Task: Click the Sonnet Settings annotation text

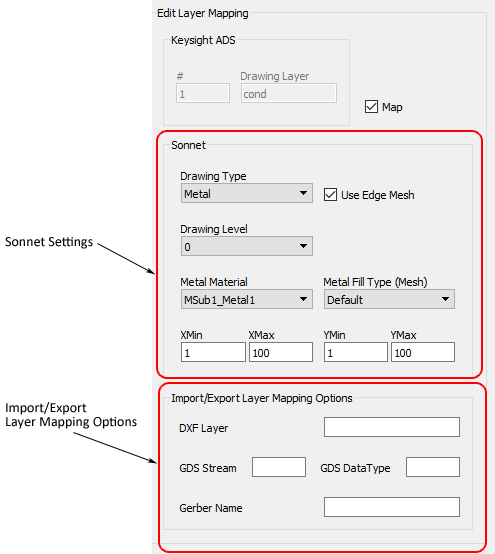Action: tap(49, 242)
